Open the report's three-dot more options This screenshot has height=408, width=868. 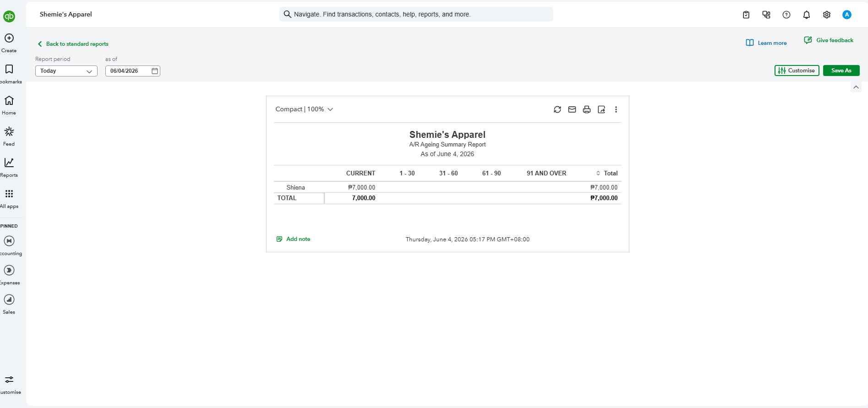pyautogui.click(x=616, y=109)
